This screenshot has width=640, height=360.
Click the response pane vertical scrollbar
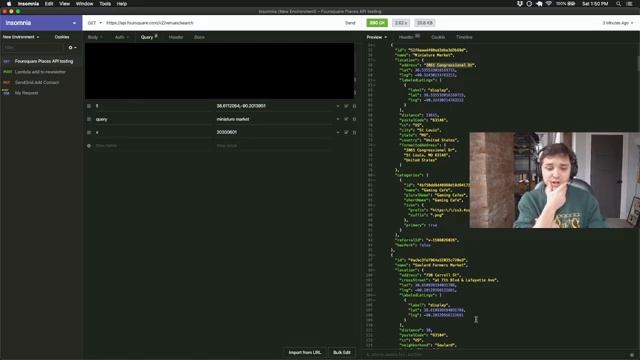point(638,63)
